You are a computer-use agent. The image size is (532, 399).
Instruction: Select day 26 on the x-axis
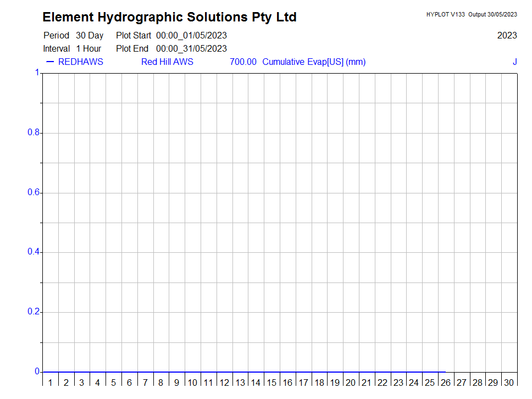point(446,383)
